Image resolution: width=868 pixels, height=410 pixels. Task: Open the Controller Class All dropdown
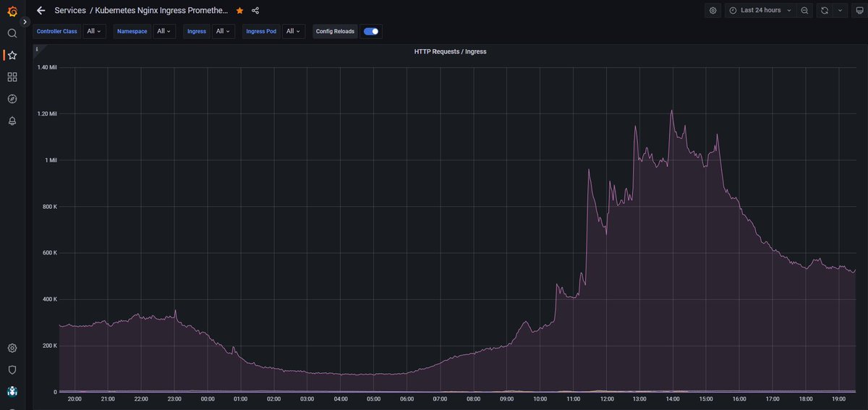(94, 31)
